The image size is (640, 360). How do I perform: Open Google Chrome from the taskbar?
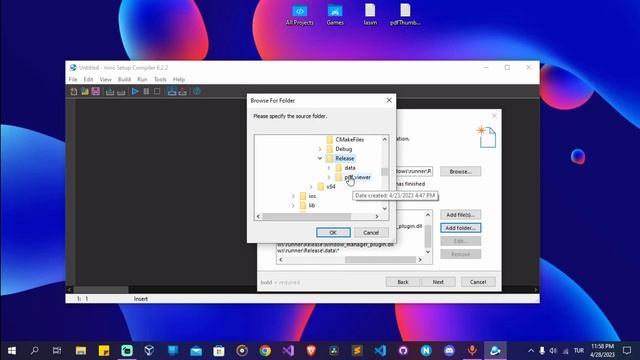pyautogui.click(x=265, y=351)
